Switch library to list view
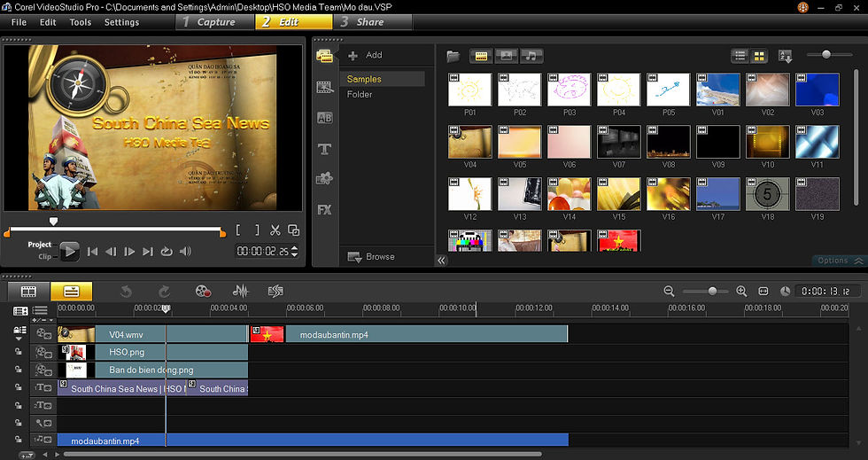 tap(740, 56)
